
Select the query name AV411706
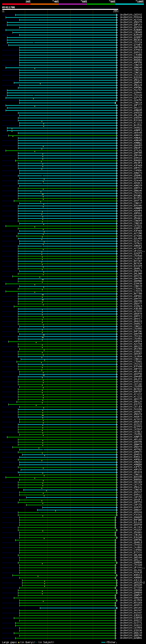click(8, 8)
